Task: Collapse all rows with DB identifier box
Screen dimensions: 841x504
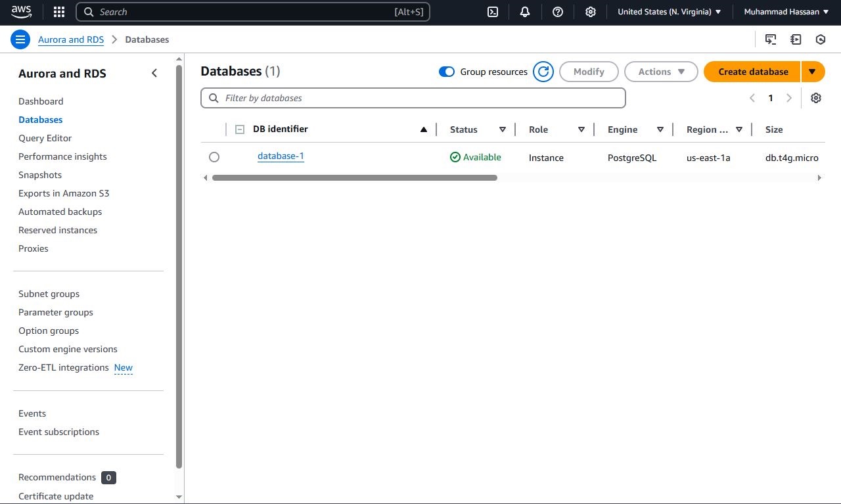Action: point(240,129)
